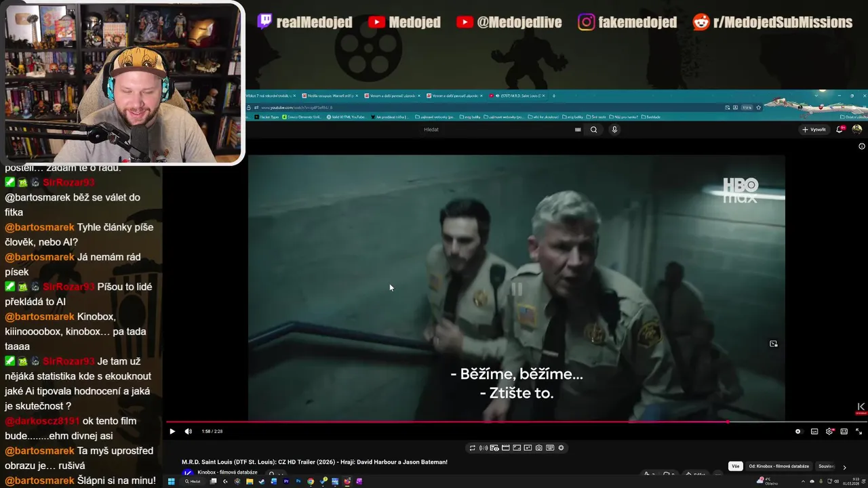Toggle the autoplay switch in player controls
This screenshot has width=868, height=488.
(x=798, y=431)
